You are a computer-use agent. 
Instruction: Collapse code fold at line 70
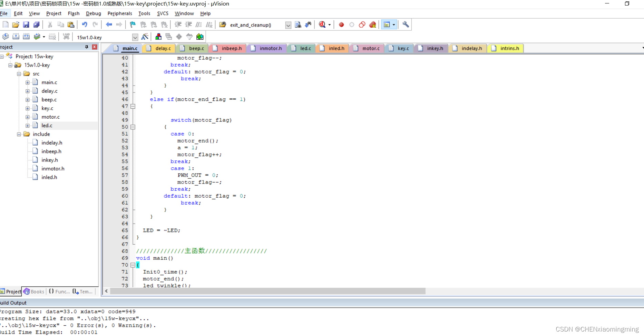[x=133, y=265]
